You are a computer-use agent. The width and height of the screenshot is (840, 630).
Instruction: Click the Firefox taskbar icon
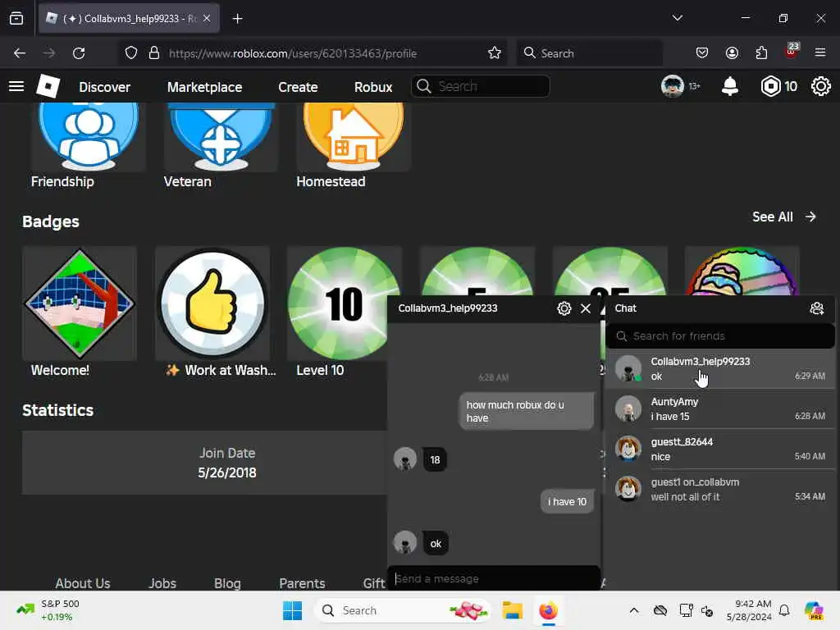pos(548,610)
